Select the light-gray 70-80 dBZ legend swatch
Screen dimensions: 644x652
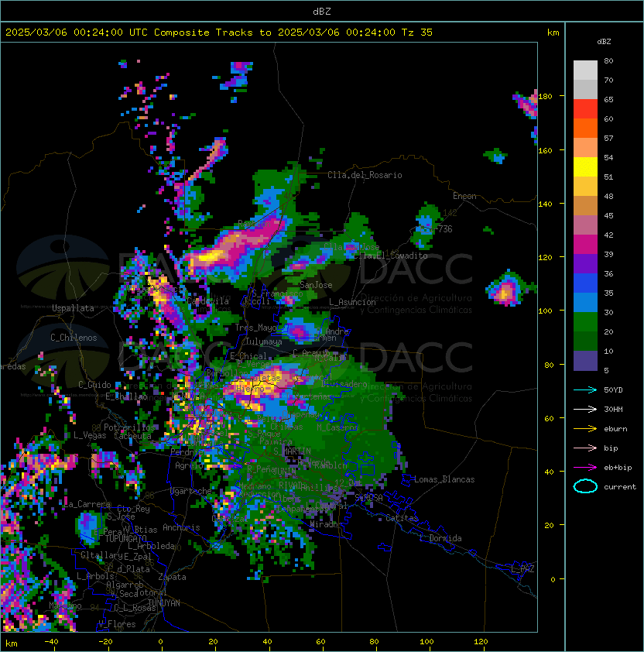pyautogui.click(x=585, y=70)
